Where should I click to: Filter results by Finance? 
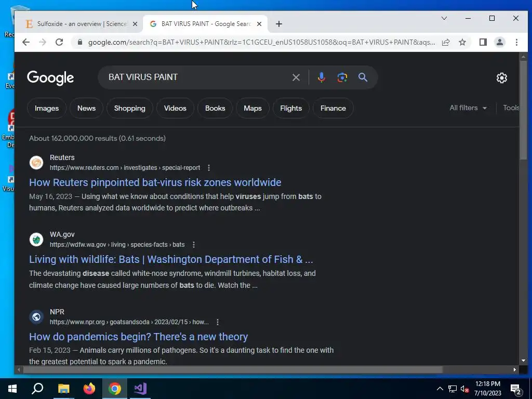[333, 108]
